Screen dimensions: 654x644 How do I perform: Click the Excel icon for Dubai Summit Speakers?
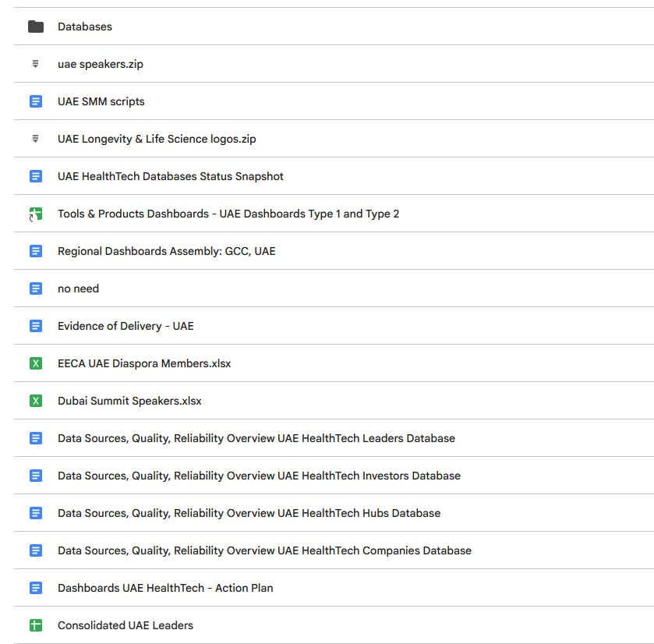tap(36, 401)
